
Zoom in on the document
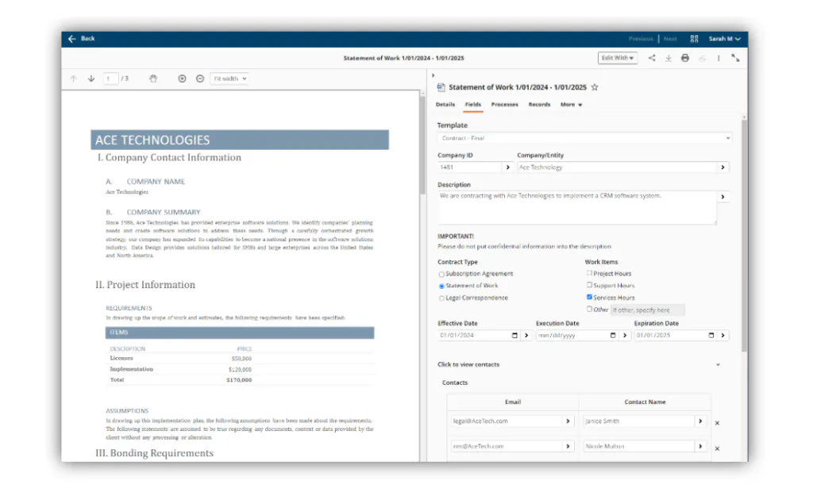(x=182, y=79)
